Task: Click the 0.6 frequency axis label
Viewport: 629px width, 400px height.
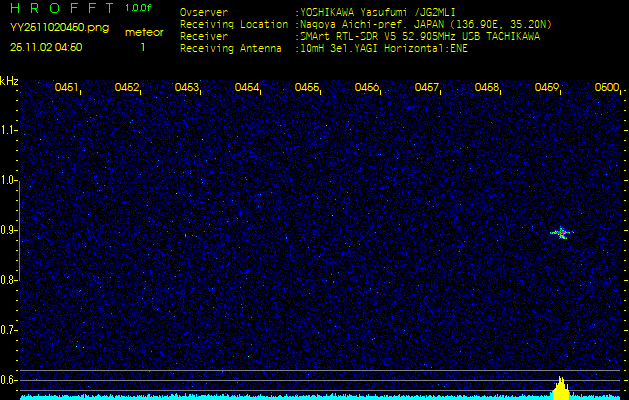Action: click(9, 379)
